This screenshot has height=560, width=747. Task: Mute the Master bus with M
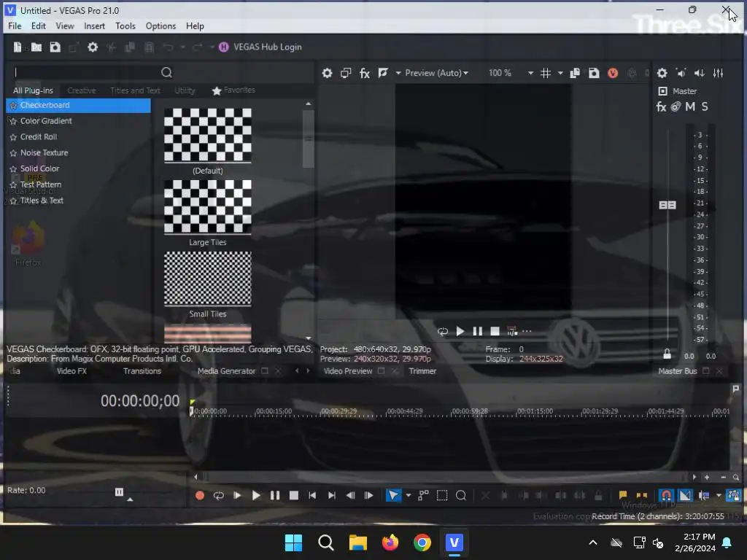pos(690,106)
